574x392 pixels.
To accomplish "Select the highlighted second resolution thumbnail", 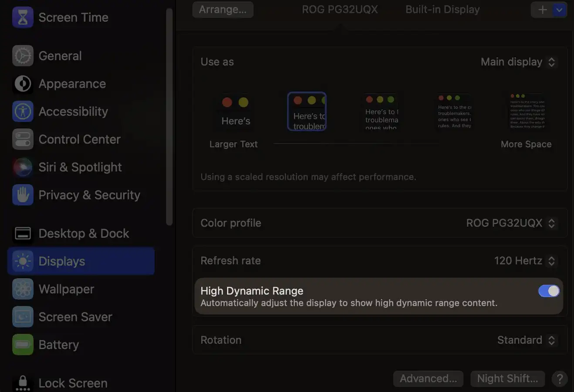I will coord(307,112).
